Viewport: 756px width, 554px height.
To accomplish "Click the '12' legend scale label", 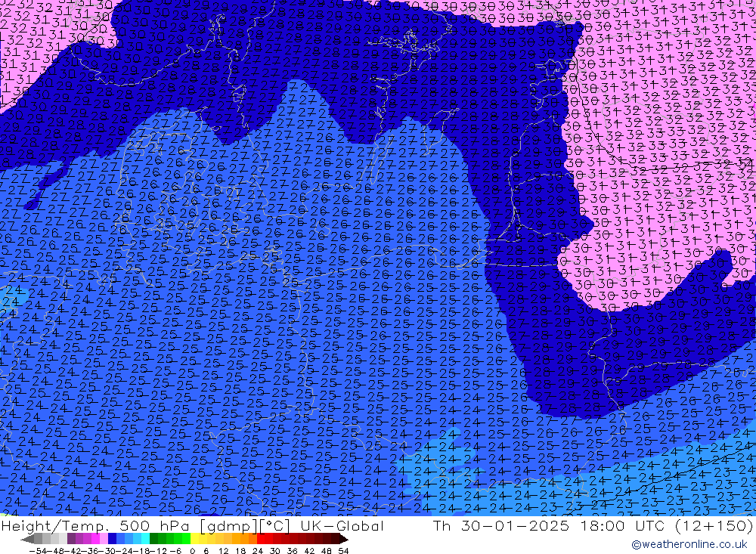I will 224,551.
